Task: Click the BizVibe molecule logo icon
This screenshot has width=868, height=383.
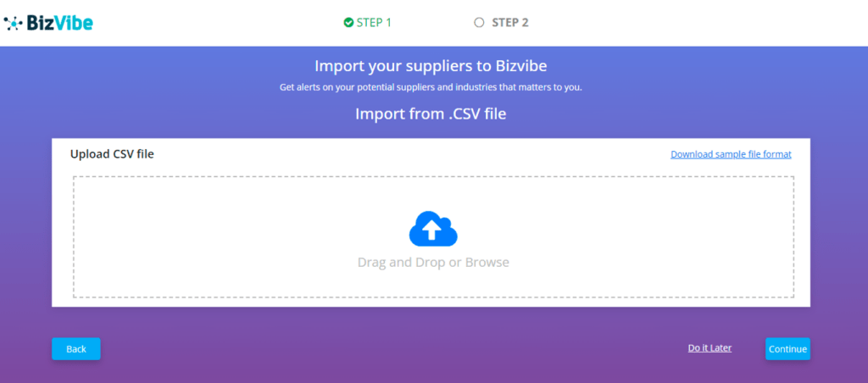Action: click(x=14, y=23)
